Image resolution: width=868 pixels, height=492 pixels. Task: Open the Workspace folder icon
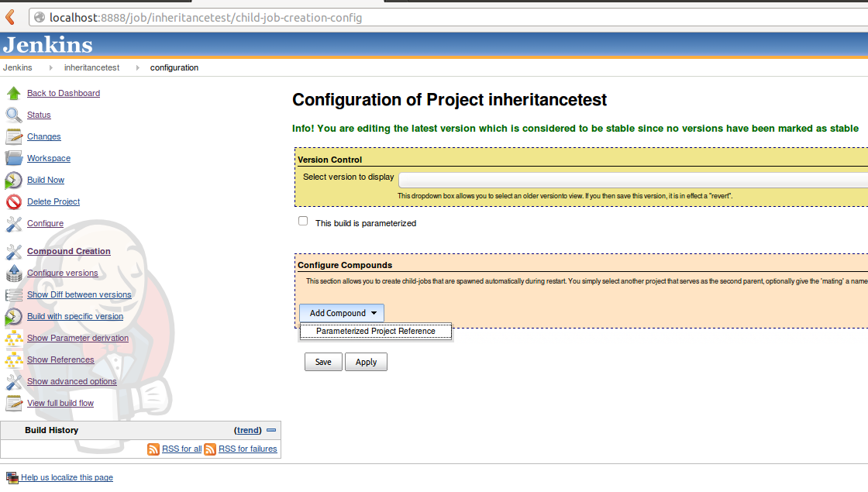[13, 158]
